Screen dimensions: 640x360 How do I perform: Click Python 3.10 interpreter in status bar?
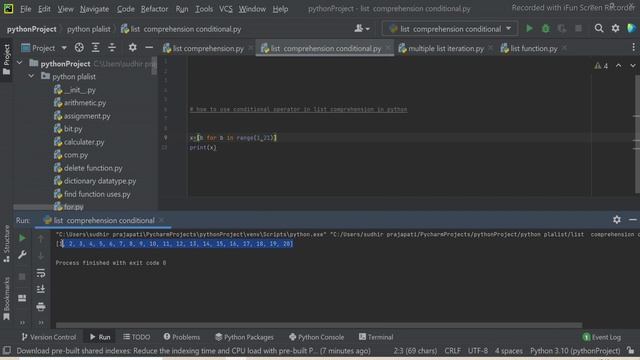575,351
